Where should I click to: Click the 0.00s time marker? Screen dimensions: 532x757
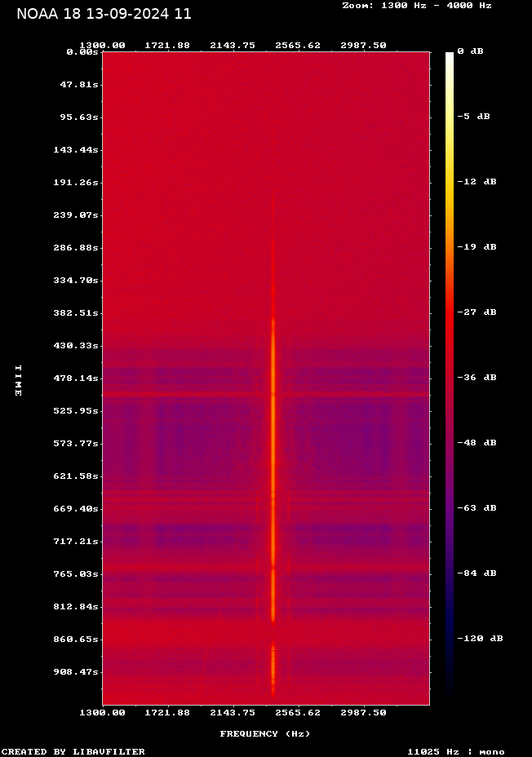pos(82,51)
